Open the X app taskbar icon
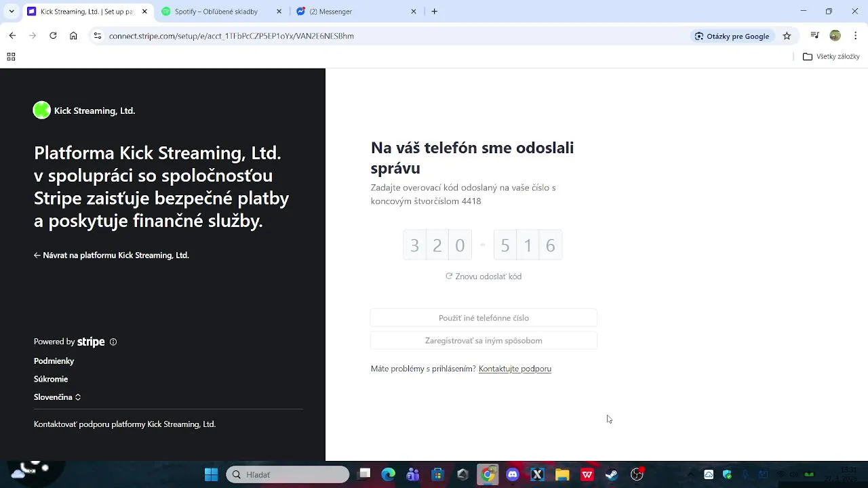Viewport: 868px width, 488px height. [537, 474]
